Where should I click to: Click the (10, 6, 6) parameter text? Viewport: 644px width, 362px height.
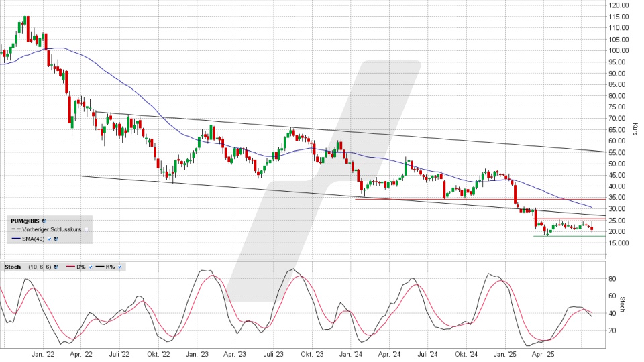pos(40,267)
